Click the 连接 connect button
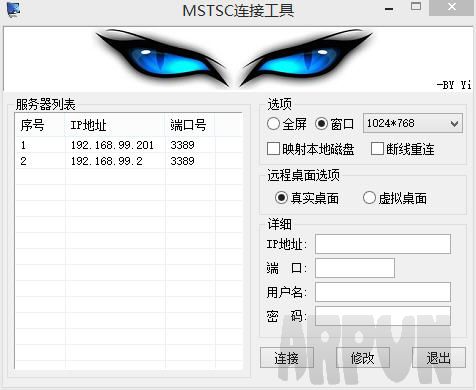The image size is (476, 390). click(287, 358)
